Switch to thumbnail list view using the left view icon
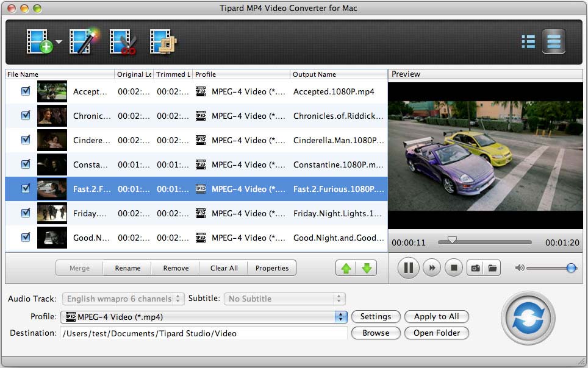This screenshot has height=368, width=588. [x=528, y=41]
